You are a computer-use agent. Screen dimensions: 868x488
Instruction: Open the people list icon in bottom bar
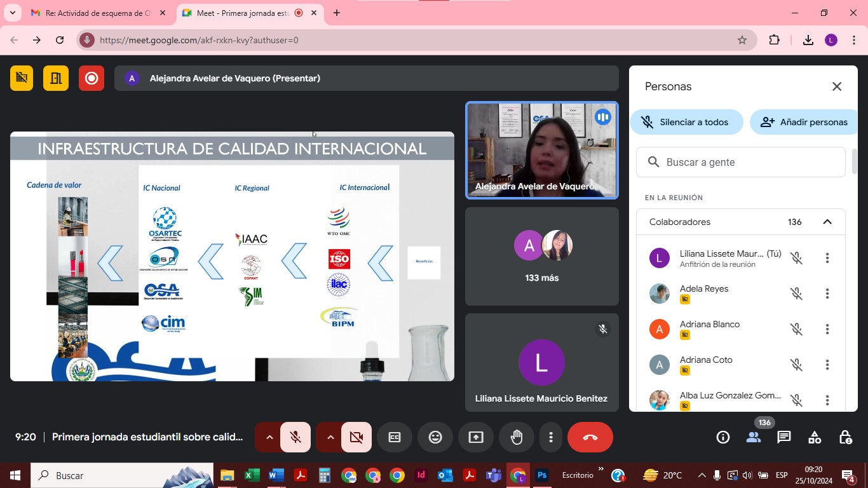[754, 437]
